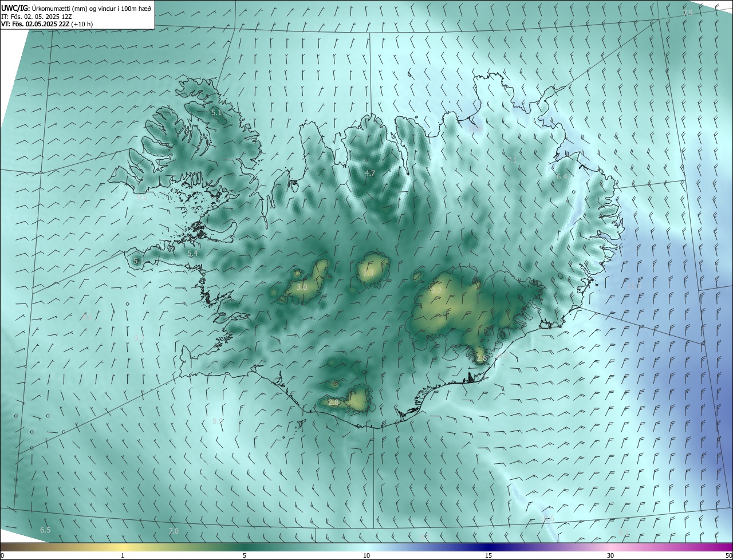Image resolution: width=733 pixels, height=560 pixels.
Task: Click the 9.3 value over the western sea
Action: tap(139, 338)
